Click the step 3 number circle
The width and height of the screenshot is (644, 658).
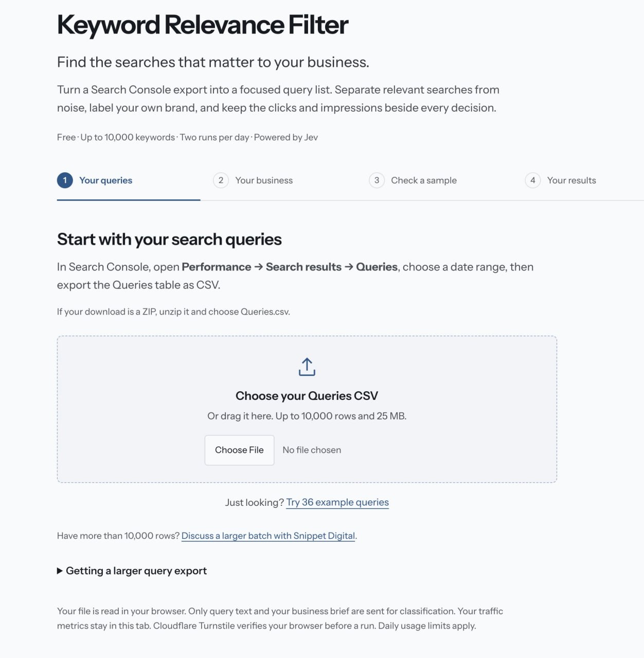coord(377,180)
